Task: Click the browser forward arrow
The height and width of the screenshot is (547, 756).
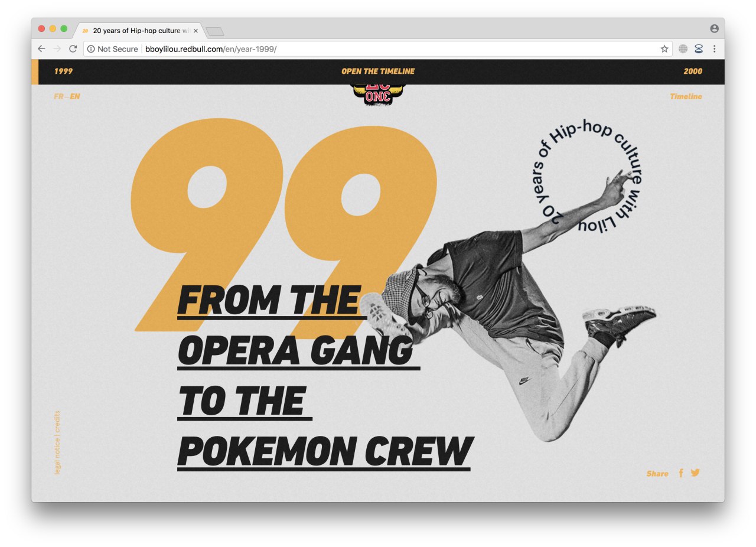Action: point(57,49)
